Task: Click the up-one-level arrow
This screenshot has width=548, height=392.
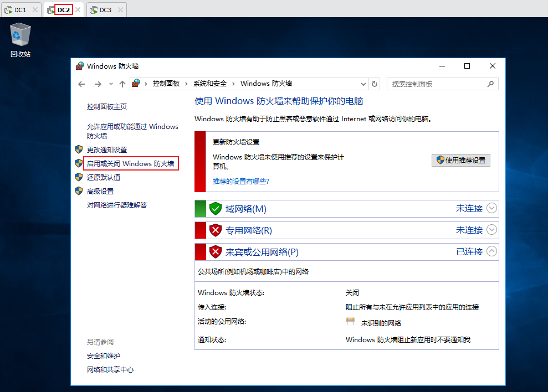Action: [122, 84]
